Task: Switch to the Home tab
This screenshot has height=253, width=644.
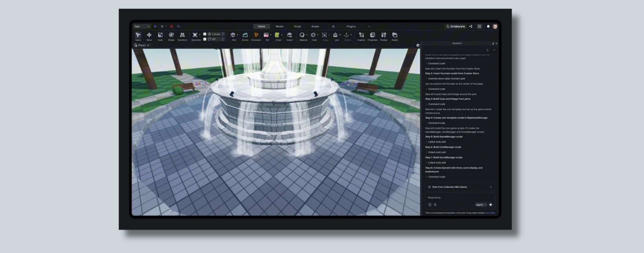Action: [261, 26]
